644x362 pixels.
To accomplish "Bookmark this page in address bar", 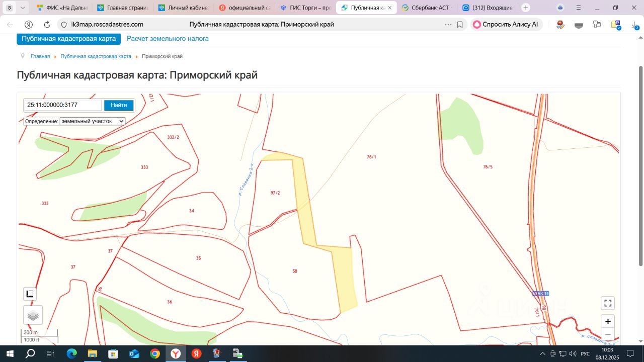I will (460, 25).
